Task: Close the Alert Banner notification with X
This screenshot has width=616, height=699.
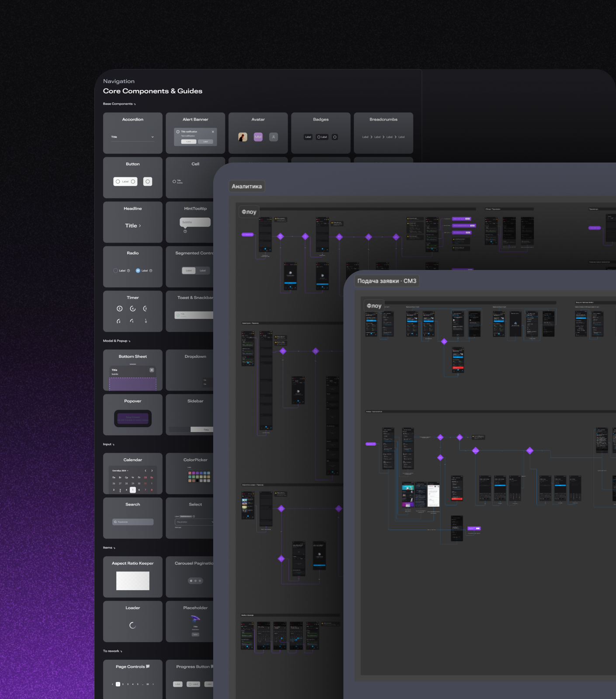Action: click(x=213, y=131)
